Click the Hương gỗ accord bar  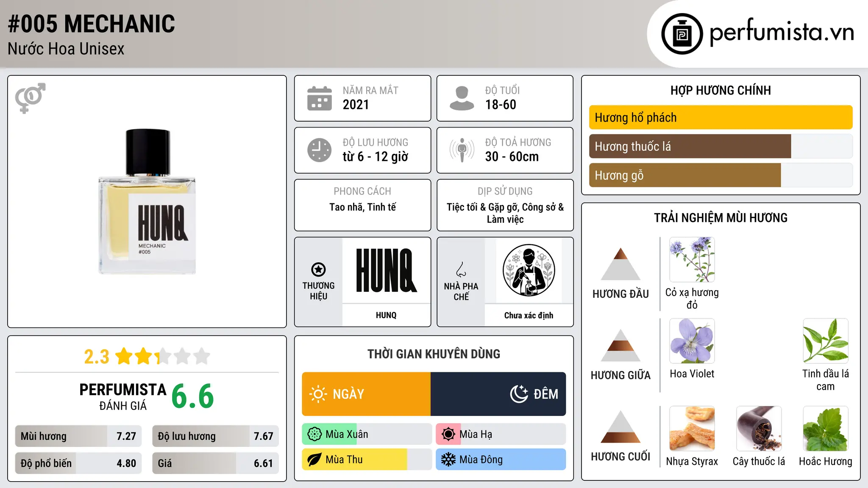721,175
